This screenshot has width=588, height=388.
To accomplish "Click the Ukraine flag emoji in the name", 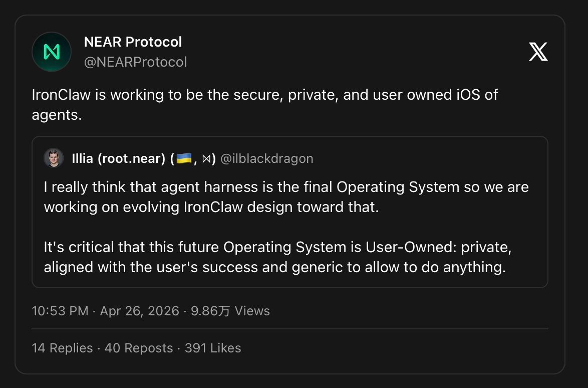I will [x=184, y=159].
